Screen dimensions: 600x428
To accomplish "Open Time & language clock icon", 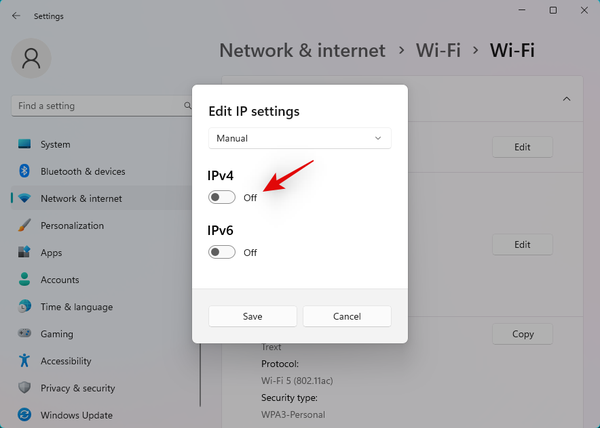I will 24,306.
